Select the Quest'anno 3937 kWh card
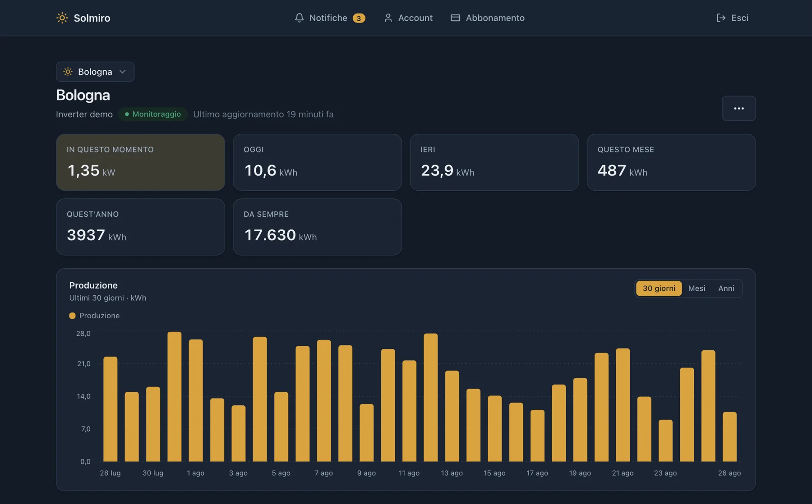Image resolution: width=812 pixels, height=504 pixels. [x=140, y=227]
